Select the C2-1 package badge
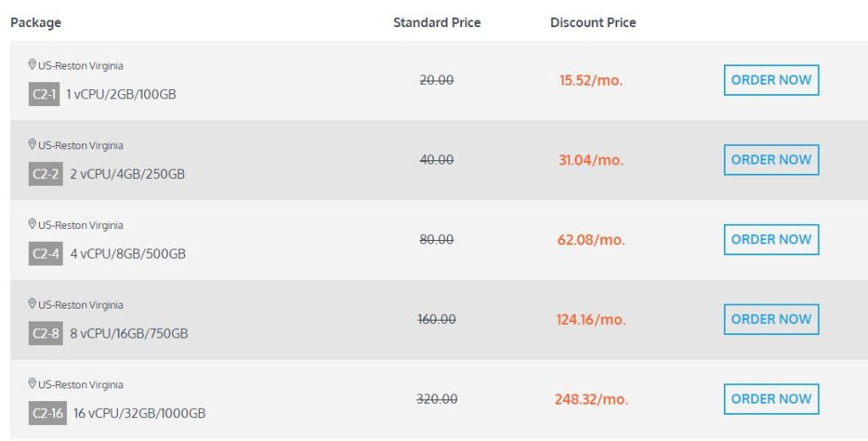 44,94
